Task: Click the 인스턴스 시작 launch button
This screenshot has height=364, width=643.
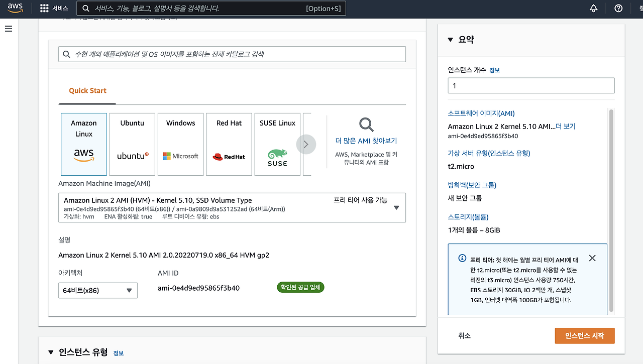Action: 585,336
